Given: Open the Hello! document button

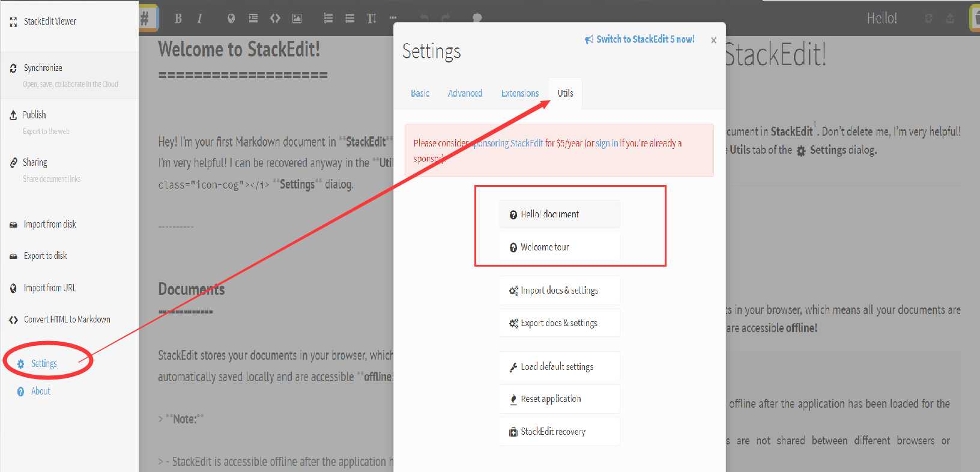Looking at the screenshot, I should pos(559,214).
